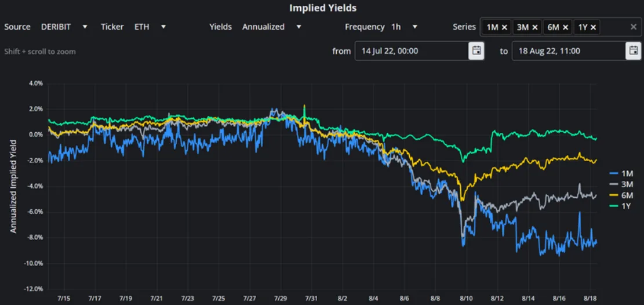Viewport: 644px width, 305px height.
Task: Click the 8/18 date label on x-axis
Action: (x=590, y=297)
